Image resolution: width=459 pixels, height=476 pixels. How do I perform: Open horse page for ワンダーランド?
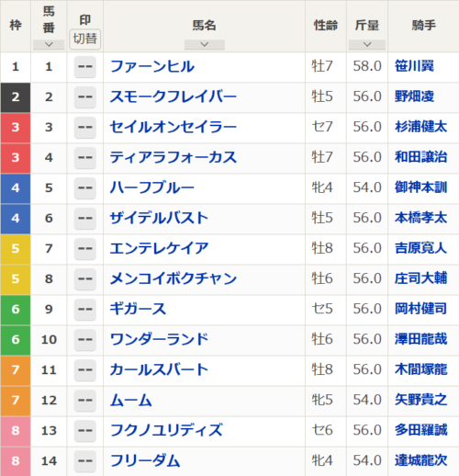tap(159, 339)
